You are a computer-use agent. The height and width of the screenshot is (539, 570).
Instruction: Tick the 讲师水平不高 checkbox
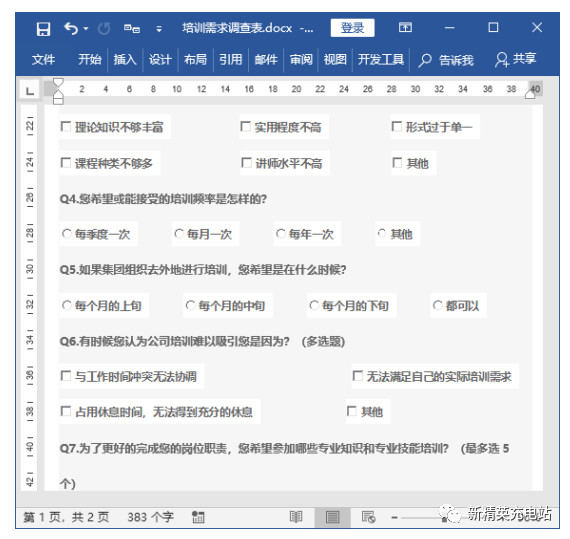[246, 162]
